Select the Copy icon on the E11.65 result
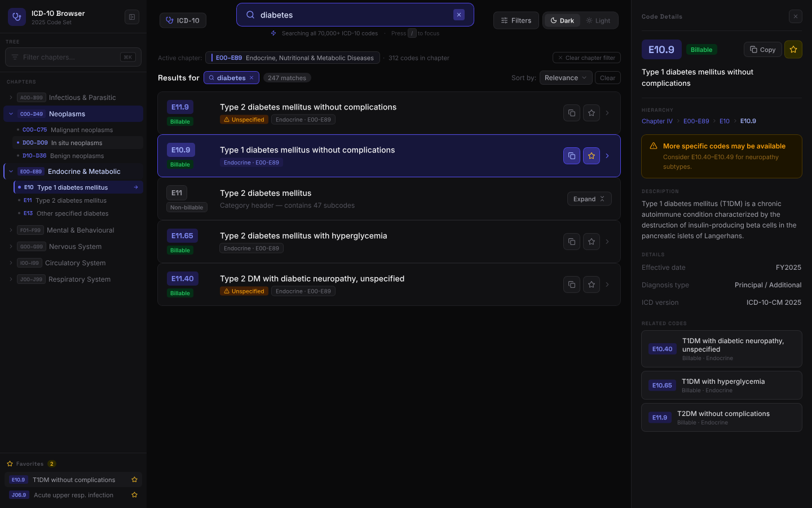The width and height of the screenshot is (812, 508). [x=572, y=242]
